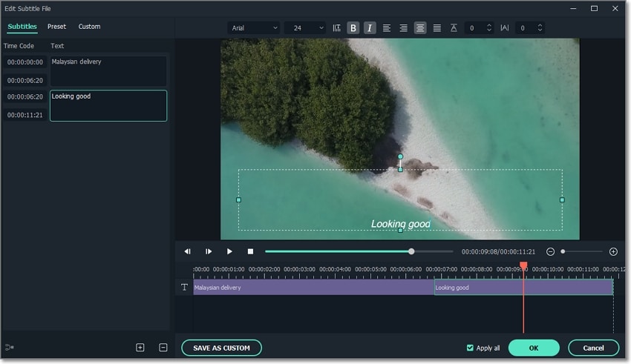The height and width of the screenshot is (364, 631).
Task: Click the justify text alignment icon
Action: [437, 28]
